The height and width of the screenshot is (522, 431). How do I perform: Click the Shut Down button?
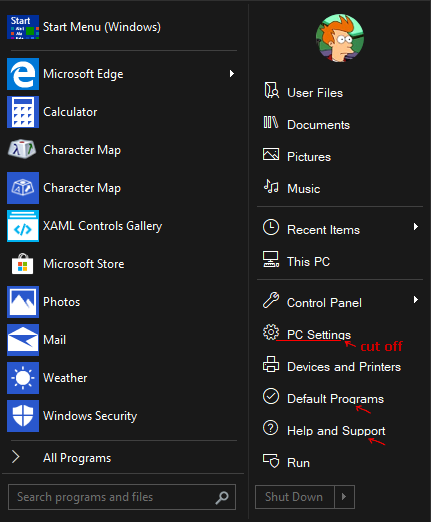pyautogui.click(x=295, y=497)
